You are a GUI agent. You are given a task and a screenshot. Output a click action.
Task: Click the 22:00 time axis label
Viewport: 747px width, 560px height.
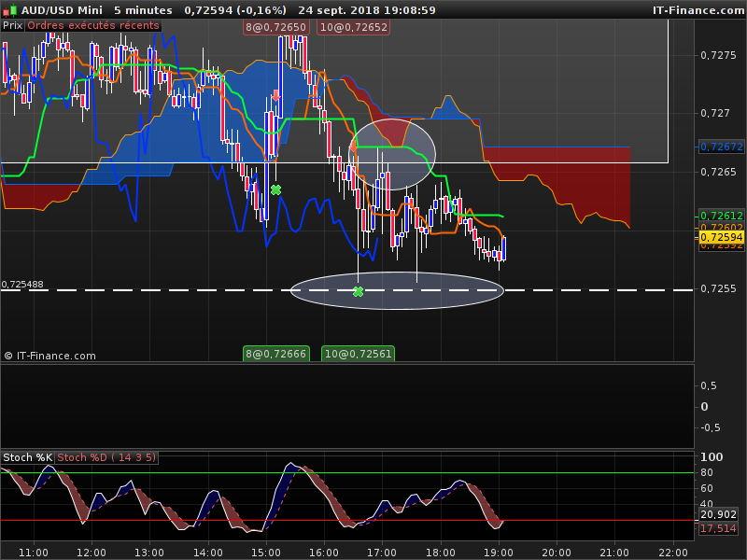click(673, 553)
